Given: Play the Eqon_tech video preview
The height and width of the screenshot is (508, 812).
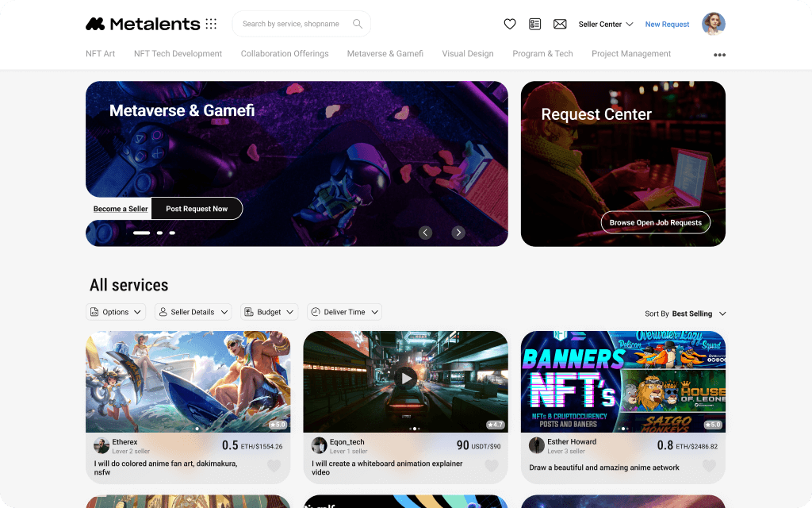Looking at the screenshot, I should [x=406, y=379].
